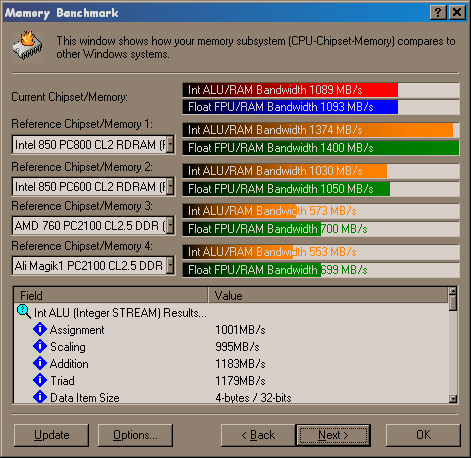Viewport: 471px width, 458px height.
Task: Click the Reference Chipset/Memory 1 label
Action: click(x=82, y=124)
